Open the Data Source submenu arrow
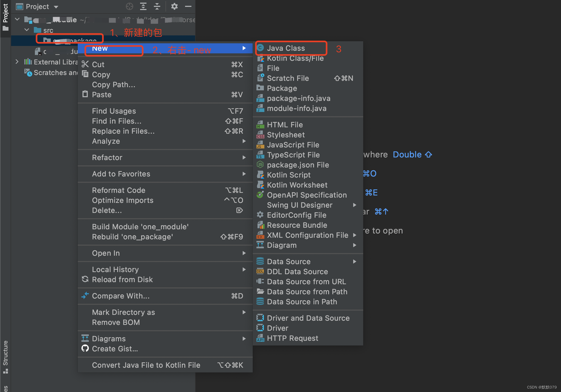This screenshot has width=561, height=392. [x=355, y=262]
